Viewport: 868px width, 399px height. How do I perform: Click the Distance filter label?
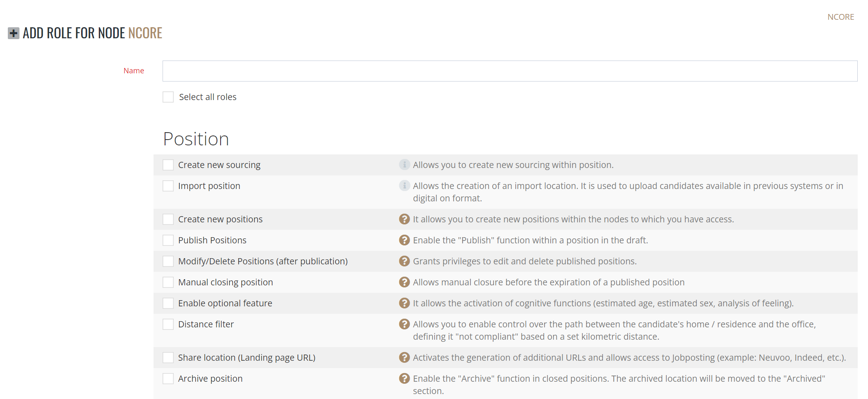206,324
